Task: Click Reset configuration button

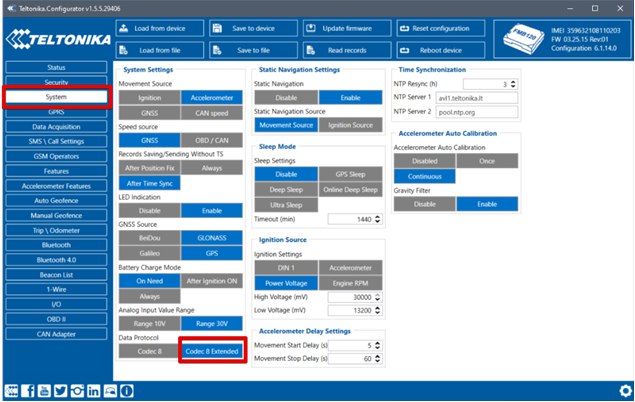Action: (441, 28)
